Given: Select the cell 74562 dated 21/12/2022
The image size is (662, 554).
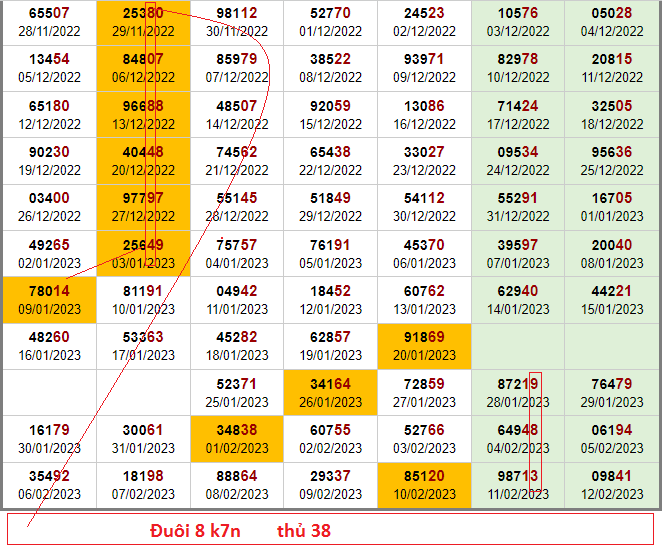Looking at the screenshot, I should tap(236, 162).
